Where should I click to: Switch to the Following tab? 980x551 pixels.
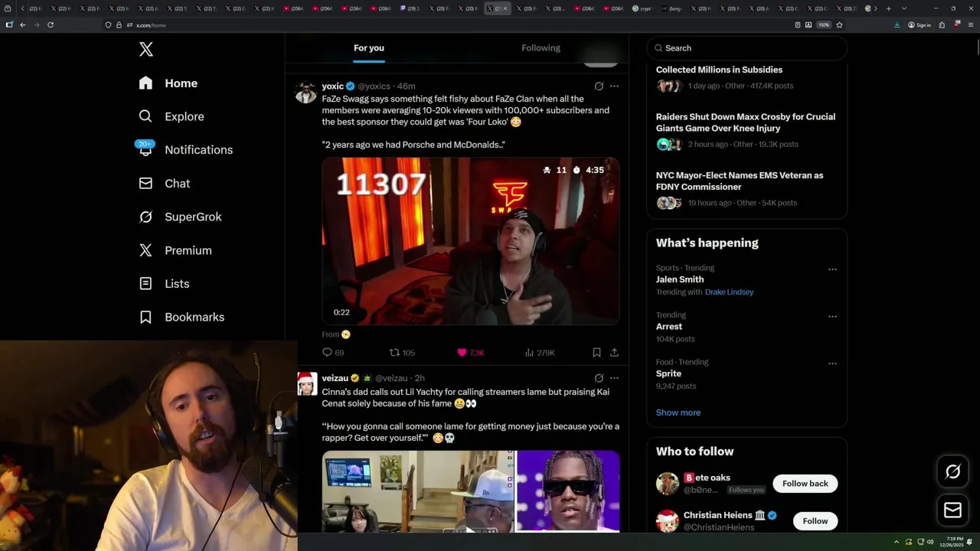click(x=541, y=48)
